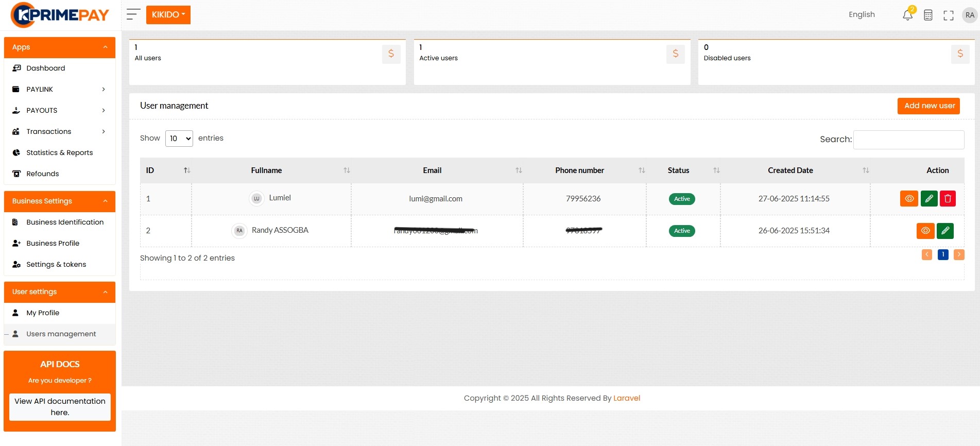Sort table by Fullname column
The height and width of the screenshot is (446, 980).
click(x=271, y=170)
